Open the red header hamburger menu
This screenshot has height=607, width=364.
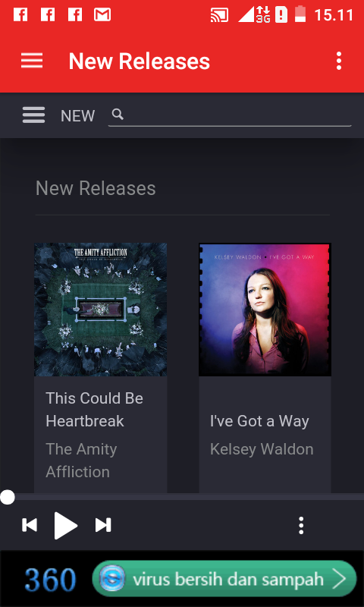coord(32,61)
